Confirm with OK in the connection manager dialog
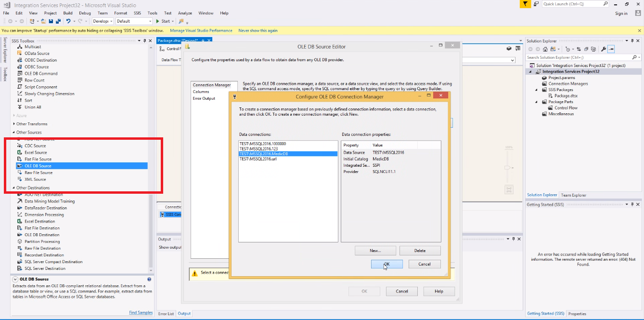This screenshot has height=320, width=644. [x=386, y=264]
